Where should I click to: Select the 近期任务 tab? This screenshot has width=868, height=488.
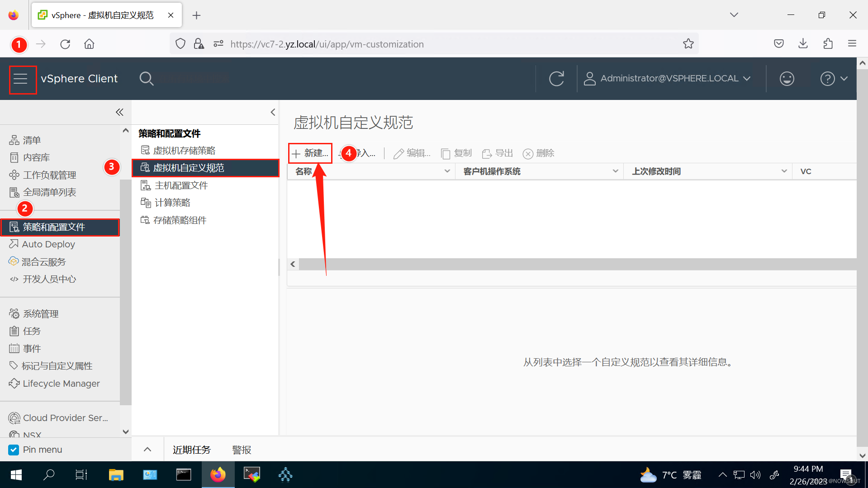(x=191, y=449)
